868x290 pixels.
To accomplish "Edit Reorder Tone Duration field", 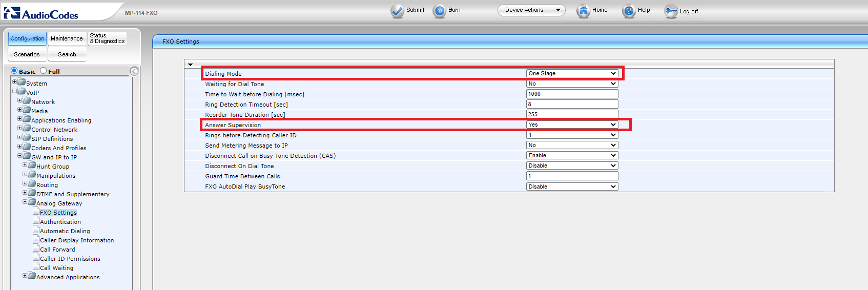I will pos(572,114).
